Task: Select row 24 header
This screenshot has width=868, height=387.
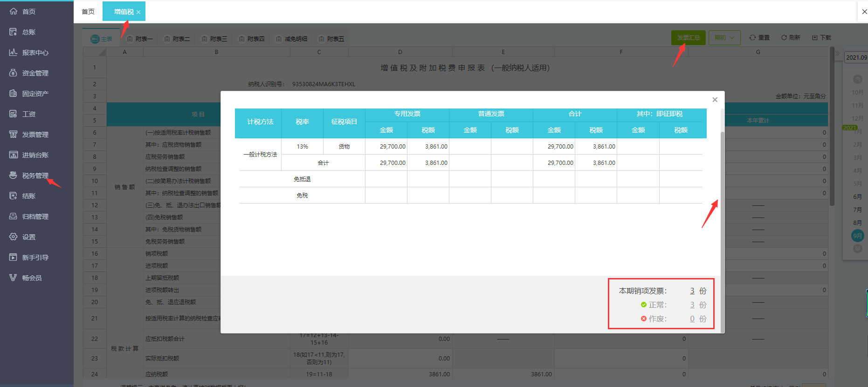Action: click(x=95, y=374)
